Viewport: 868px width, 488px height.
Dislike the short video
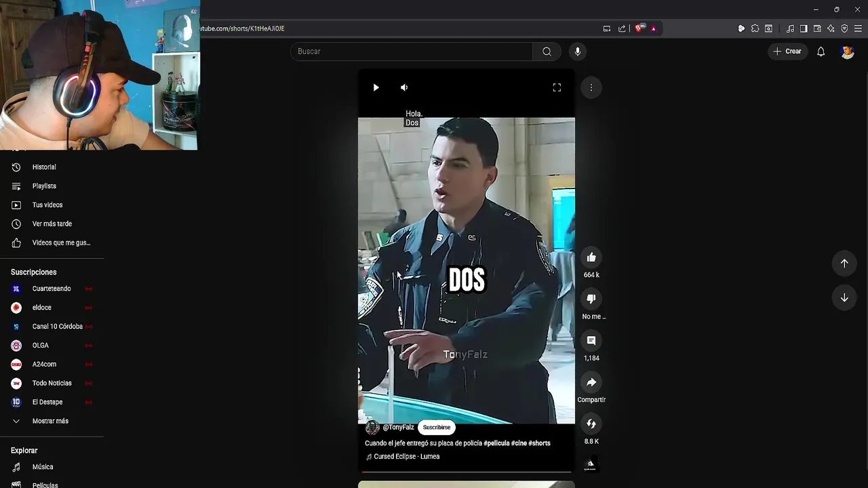(x=591, y=299)
